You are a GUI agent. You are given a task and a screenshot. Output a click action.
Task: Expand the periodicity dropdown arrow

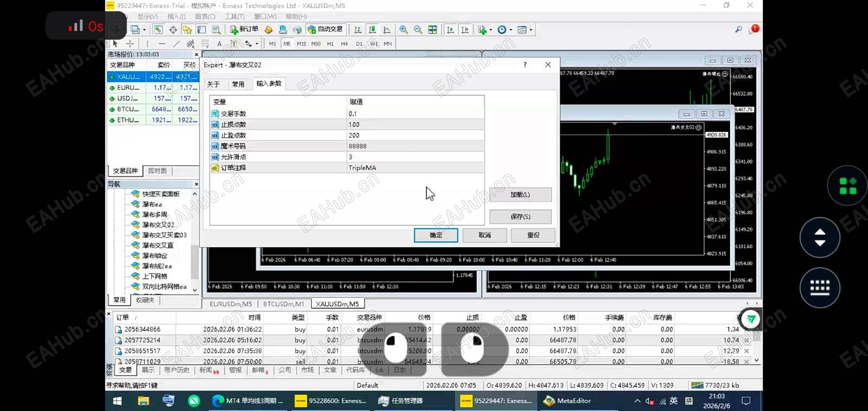(510, 30)
